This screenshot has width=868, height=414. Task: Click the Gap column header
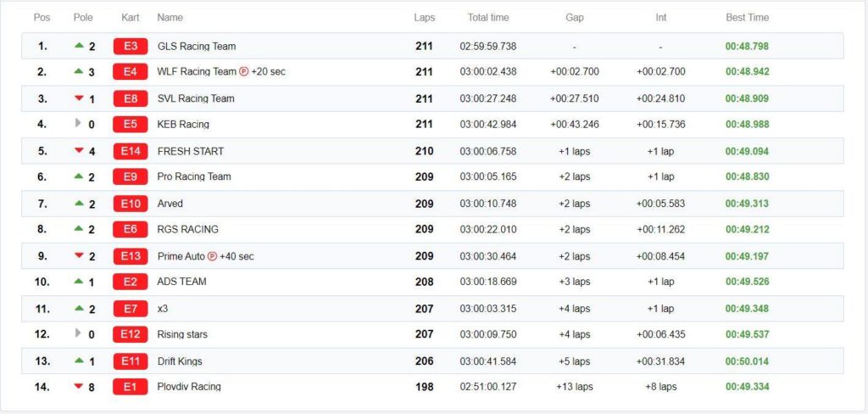(x=574, y=18)
